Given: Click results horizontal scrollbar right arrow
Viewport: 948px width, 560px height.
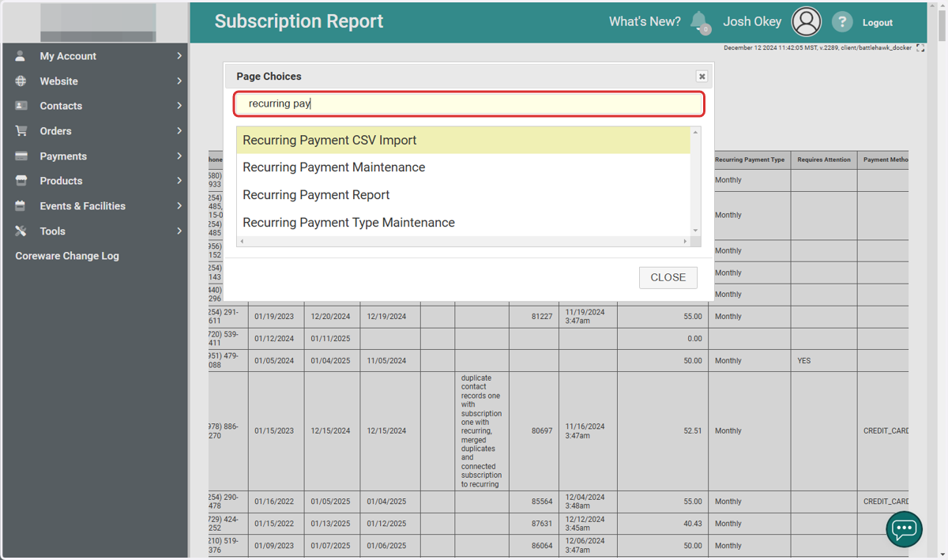Looking at the screenshot, I should [686, 241].
